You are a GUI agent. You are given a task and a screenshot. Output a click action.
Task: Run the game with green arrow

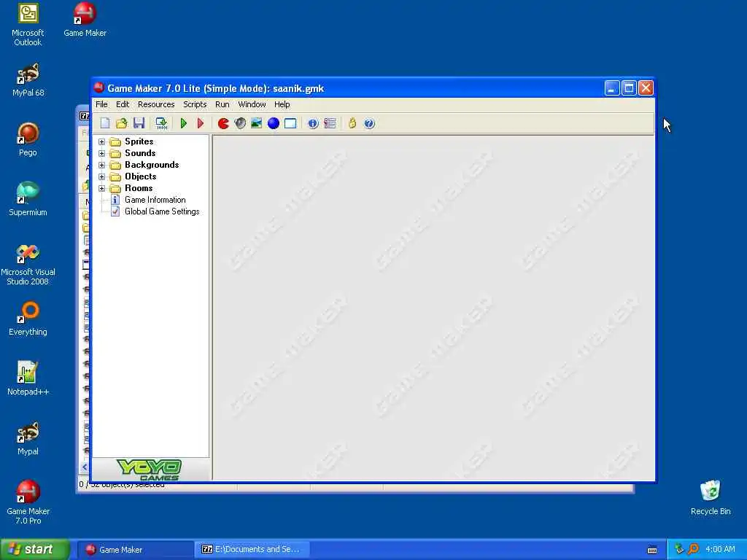[x=183, y=123]
